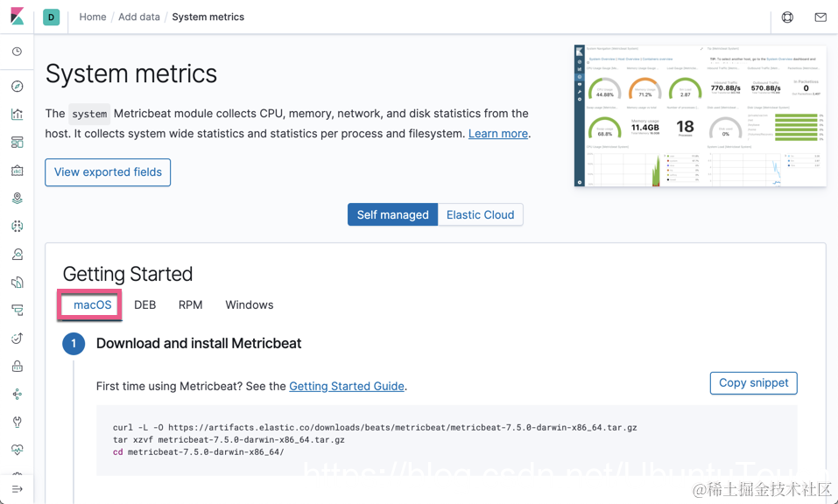Click the dashboard preview thumbnail

tap(701, 115)
